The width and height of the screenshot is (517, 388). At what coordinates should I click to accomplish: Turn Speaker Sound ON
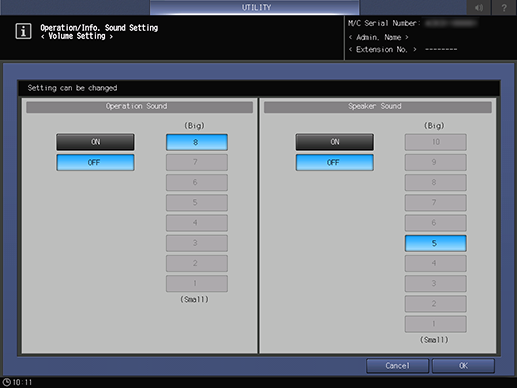pos(335,142)
